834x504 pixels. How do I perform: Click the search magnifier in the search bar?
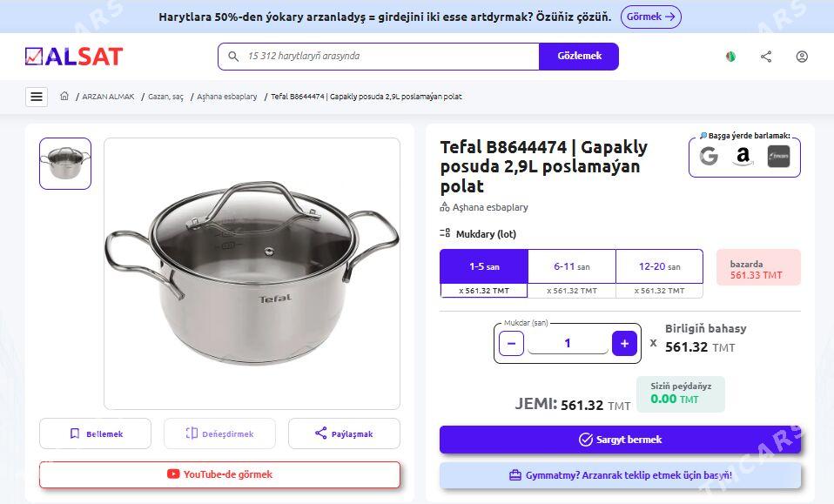click(x=232, y=56)
